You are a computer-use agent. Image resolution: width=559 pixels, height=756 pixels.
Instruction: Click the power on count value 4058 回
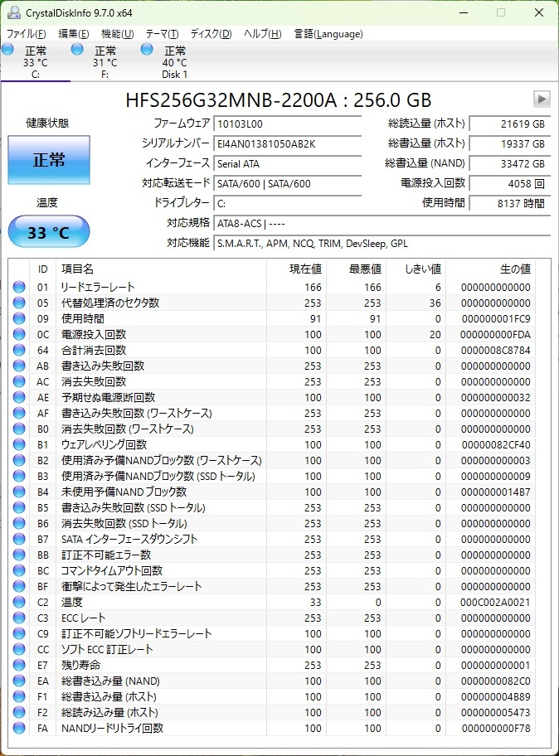(509, 184)
